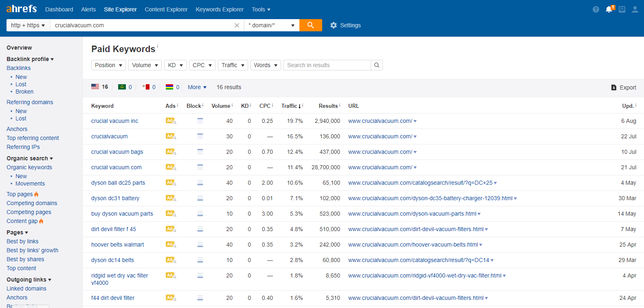The height and width of the screenshot is (308, 644).
Task: Click the Search in results field
Action: pyautogui.click(x=327, y=65)
